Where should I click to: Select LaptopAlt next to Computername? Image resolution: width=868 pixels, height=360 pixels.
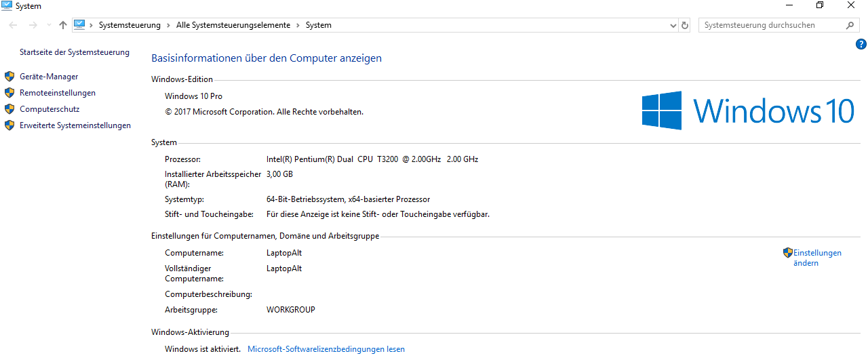[x=284, y=253]
